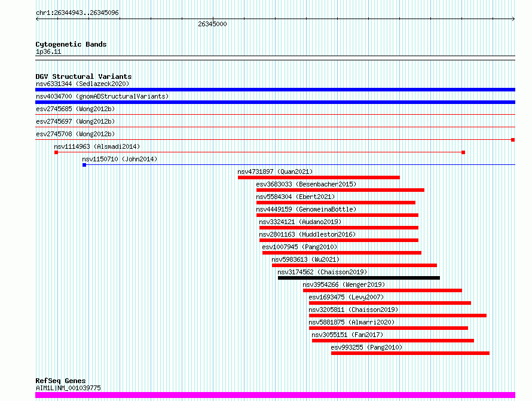Click the DGV Structural Variants track title
Viewport: 532px width, 401px height.
tap(84, 76)
